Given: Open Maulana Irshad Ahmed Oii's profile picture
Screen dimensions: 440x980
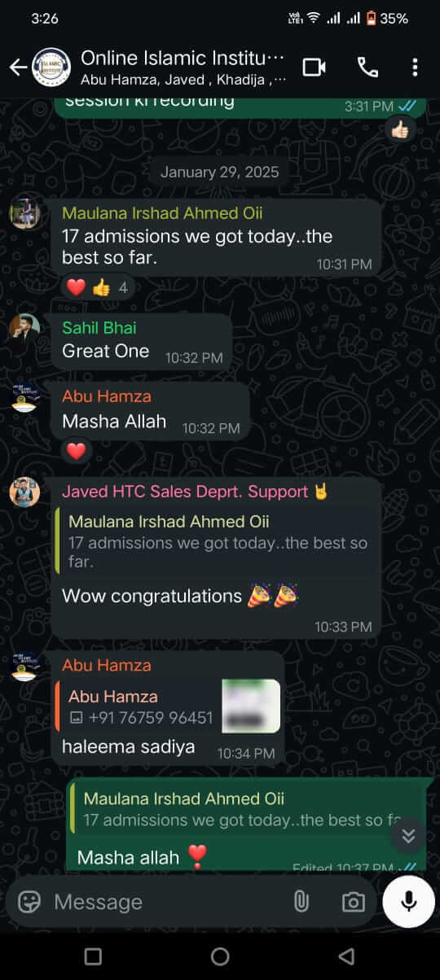Looking at the screenshot, I should [24, 213].
